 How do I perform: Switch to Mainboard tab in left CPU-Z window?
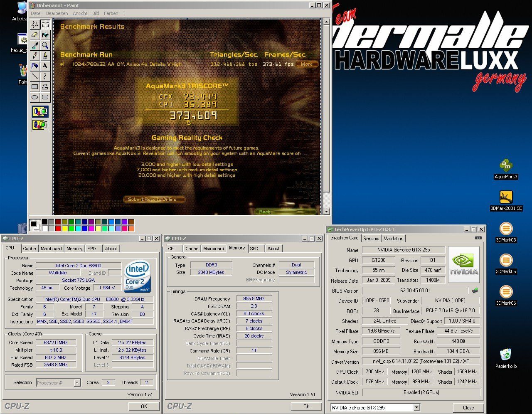(x=51, y=249)
